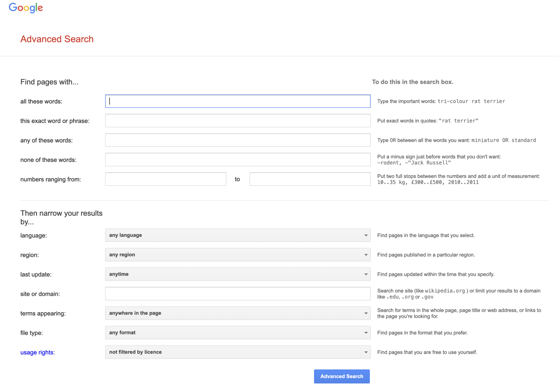
Task: Click 'Type OR between all the words' hint
Action: (x=456, y=140)
